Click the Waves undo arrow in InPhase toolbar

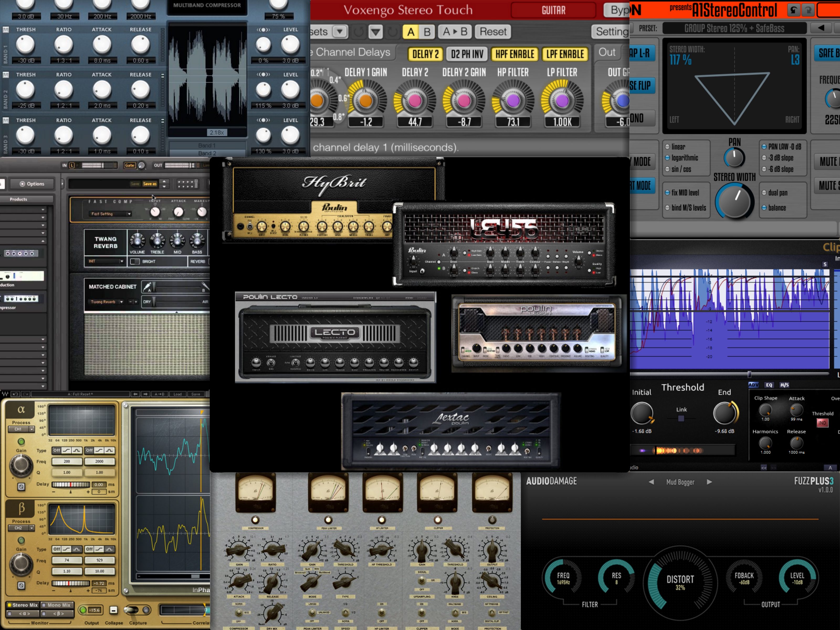15,394
